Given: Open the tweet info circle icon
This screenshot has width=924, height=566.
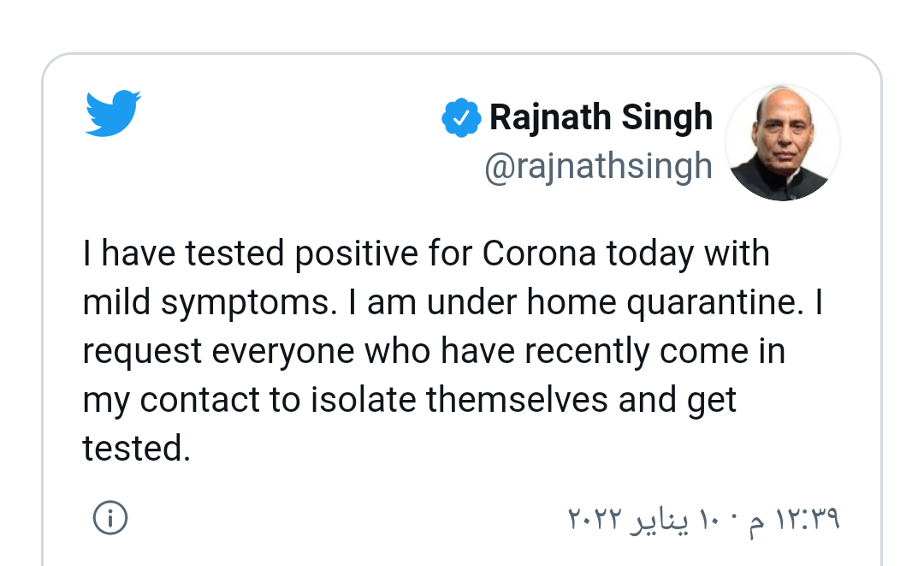Looking at the screenshot, I should point(110,518).
